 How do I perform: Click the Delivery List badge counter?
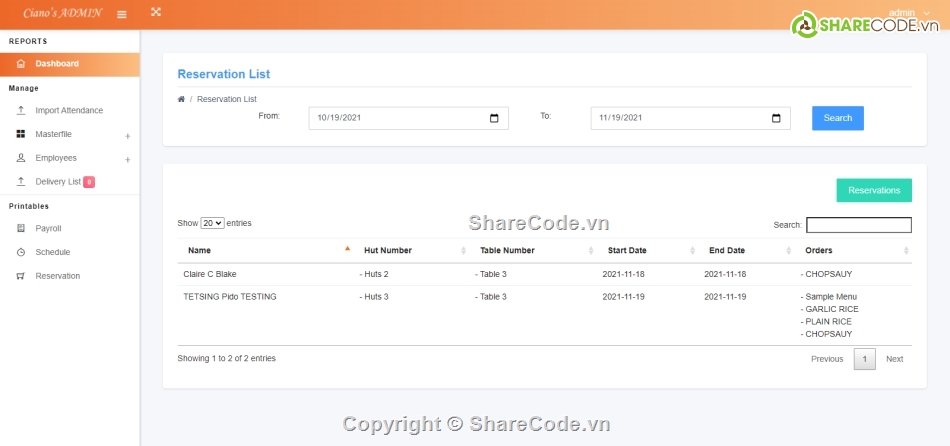[x=89, y=182]
